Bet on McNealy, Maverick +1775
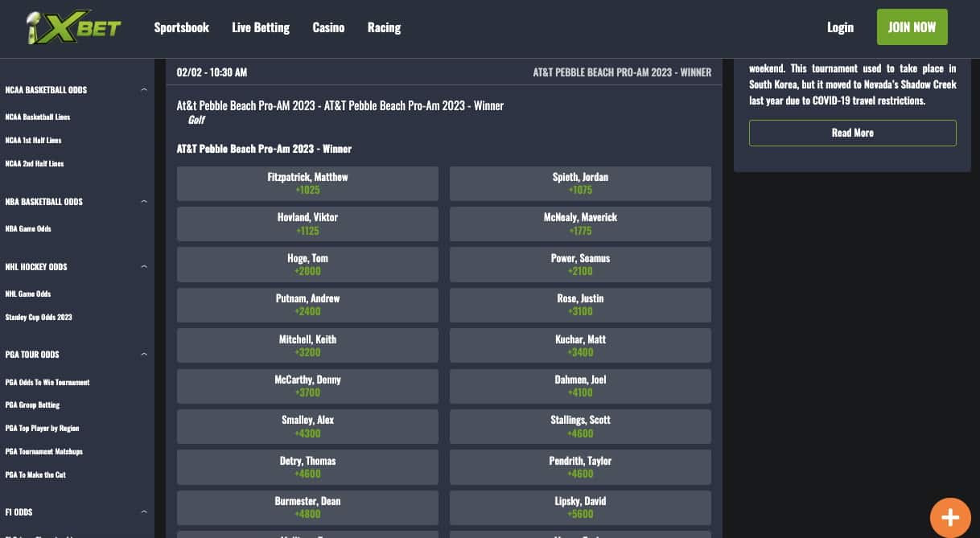Image resolution: width=980 pixels, height=538 pixels. 580,224
